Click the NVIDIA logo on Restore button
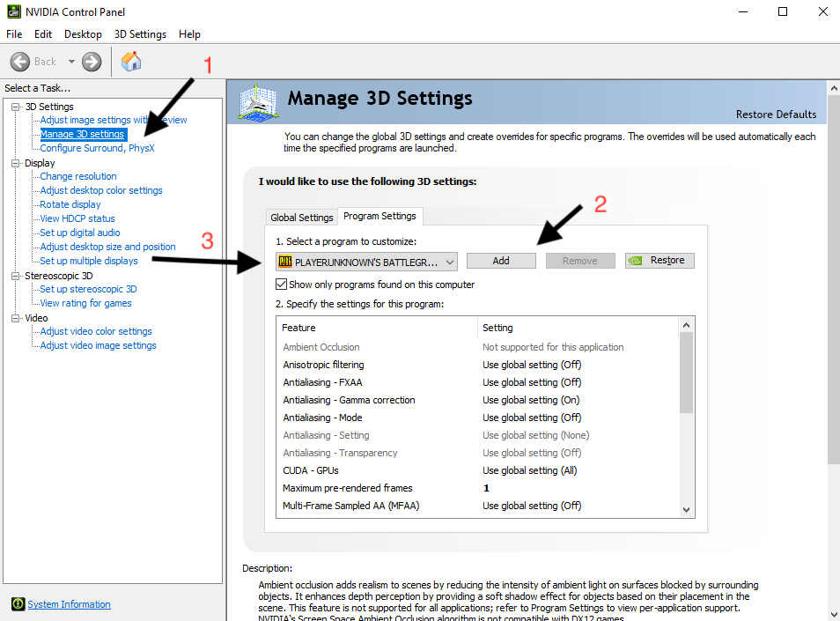 tap(637, 261)
